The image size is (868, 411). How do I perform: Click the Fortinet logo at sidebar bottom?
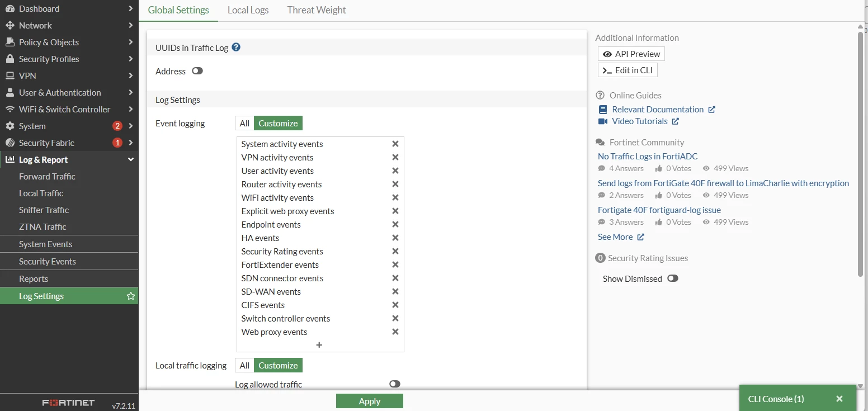click(x=68, y=403)
